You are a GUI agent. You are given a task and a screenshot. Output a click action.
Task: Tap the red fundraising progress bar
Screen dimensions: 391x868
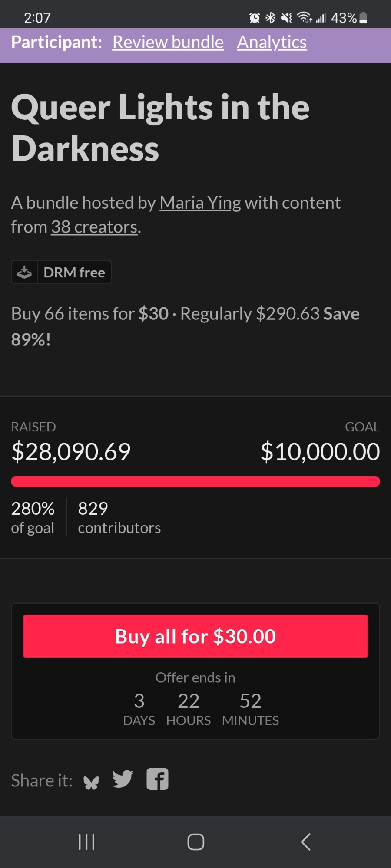point(195,481)
